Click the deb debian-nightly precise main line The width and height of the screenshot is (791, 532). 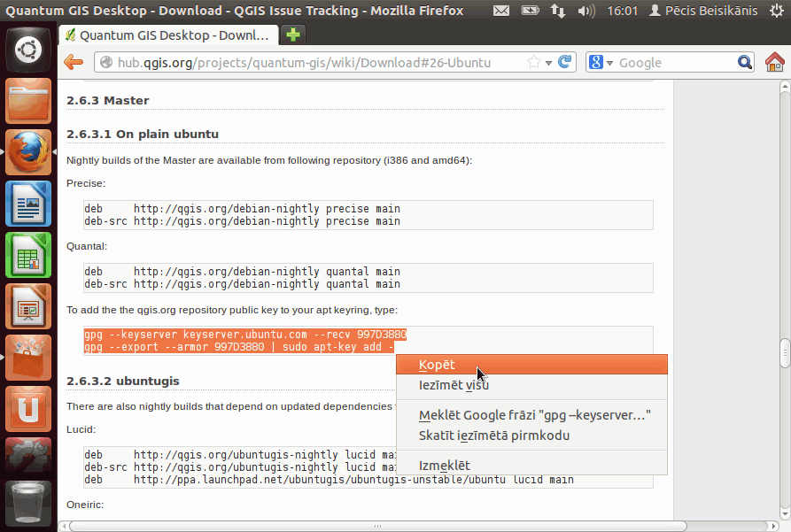(x=242, y=209)
